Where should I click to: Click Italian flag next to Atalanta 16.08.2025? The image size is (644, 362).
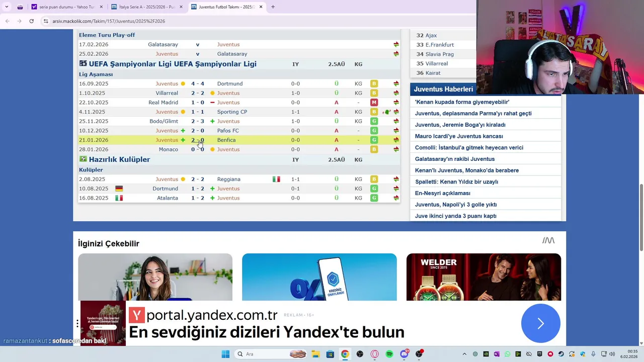click(119, 198)
